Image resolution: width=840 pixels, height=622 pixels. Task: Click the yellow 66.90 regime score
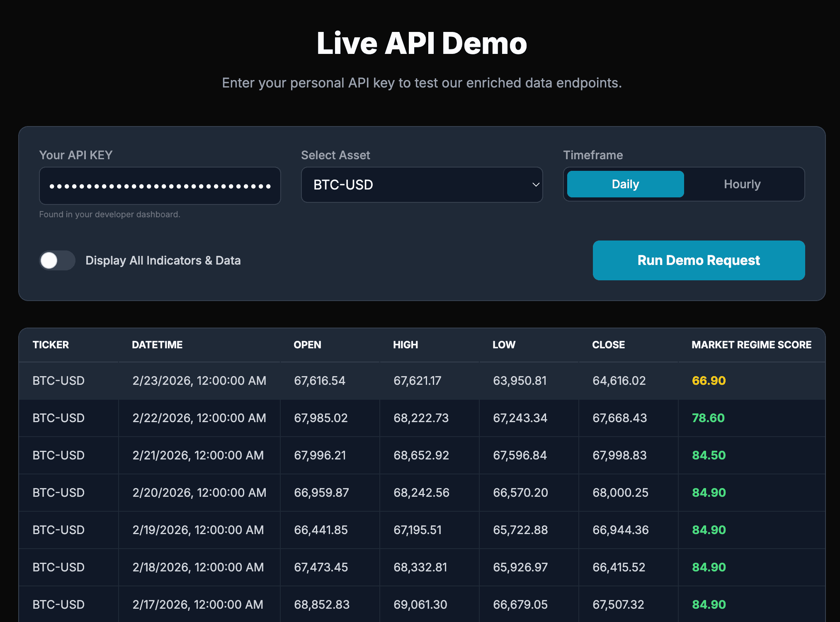point(709,381)
